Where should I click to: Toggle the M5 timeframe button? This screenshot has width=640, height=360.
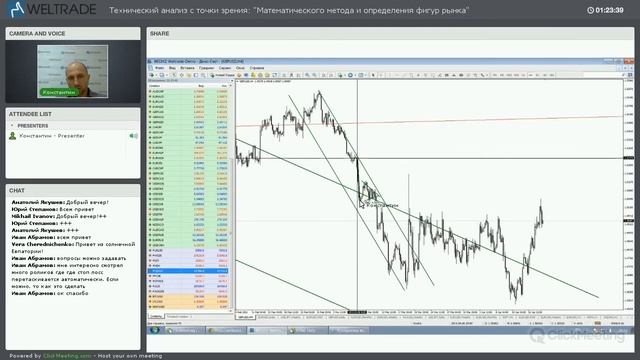(x=502, y=75)
